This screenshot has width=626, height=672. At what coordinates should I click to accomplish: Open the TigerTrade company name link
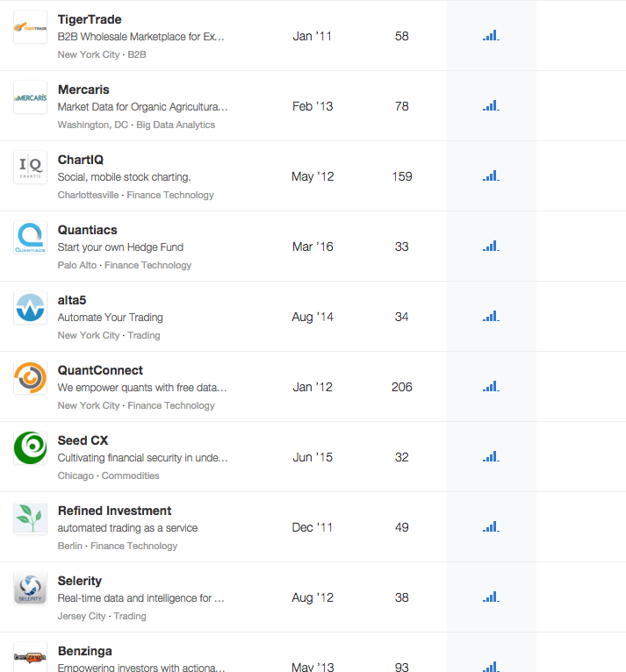[90, 19]
